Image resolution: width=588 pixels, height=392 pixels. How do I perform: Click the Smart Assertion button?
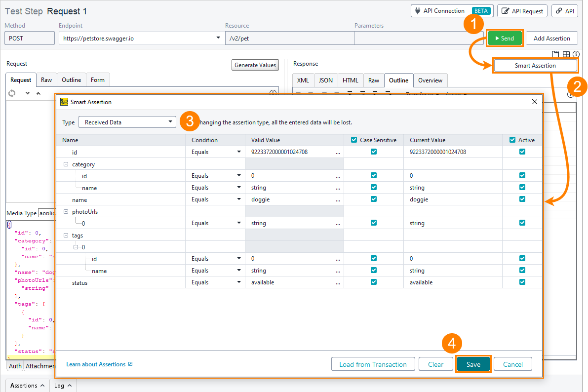pos(535,66)
